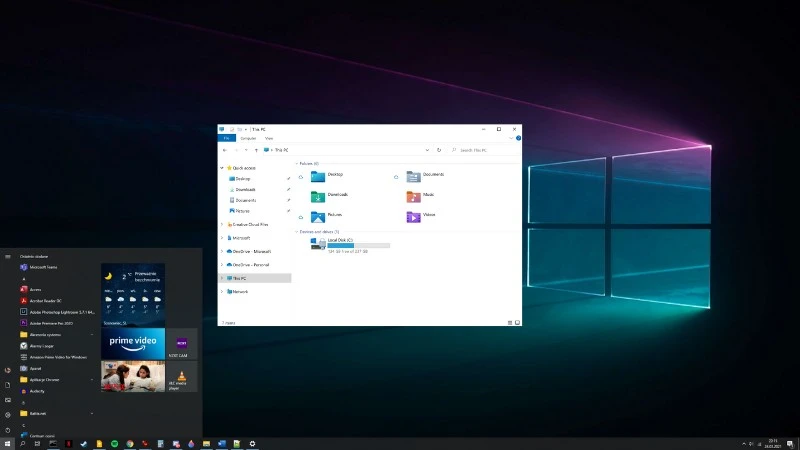Expand the ribbon with chevron
This screenshot has width=800, height=450.
[x=511, y=138]
